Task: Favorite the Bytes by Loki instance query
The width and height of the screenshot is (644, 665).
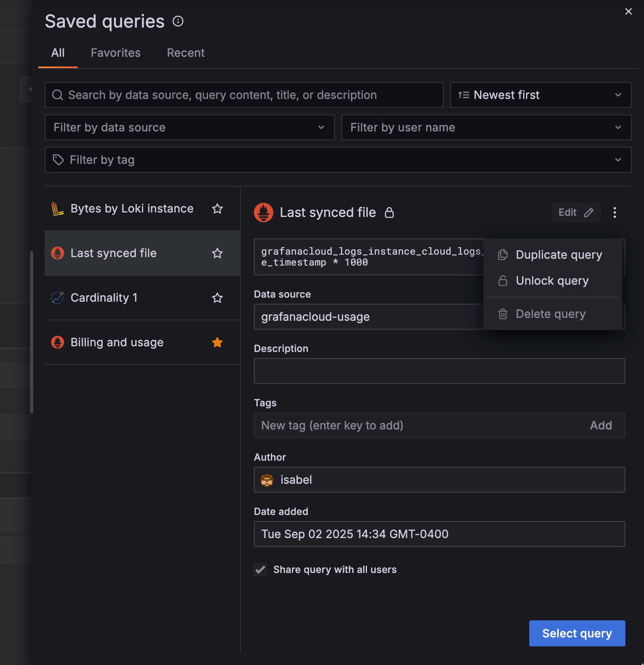Action: coord(217,209)
